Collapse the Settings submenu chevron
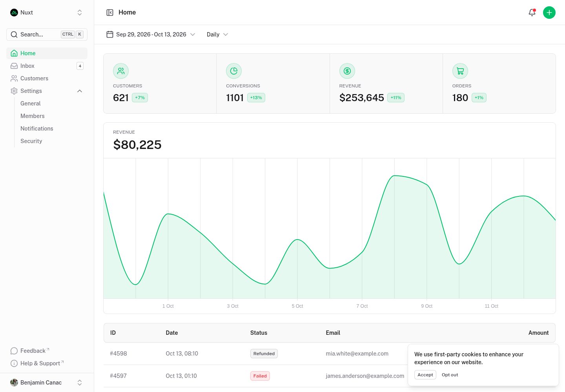The image size is (565, 392). (80, 91)
